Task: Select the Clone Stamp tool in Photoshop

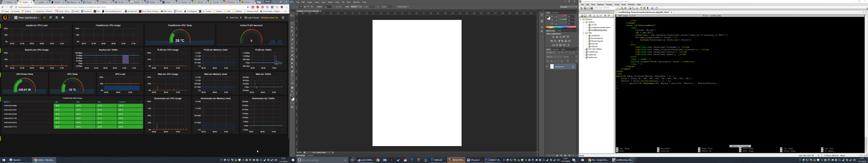Action: click(x=292, y=47)
